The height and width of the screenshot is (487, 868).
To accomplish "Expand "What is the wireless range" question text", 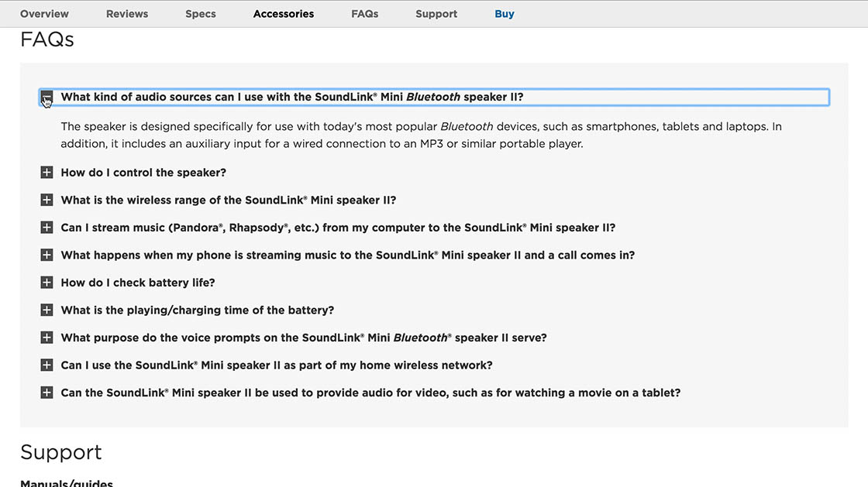I will tap(228, 200).
